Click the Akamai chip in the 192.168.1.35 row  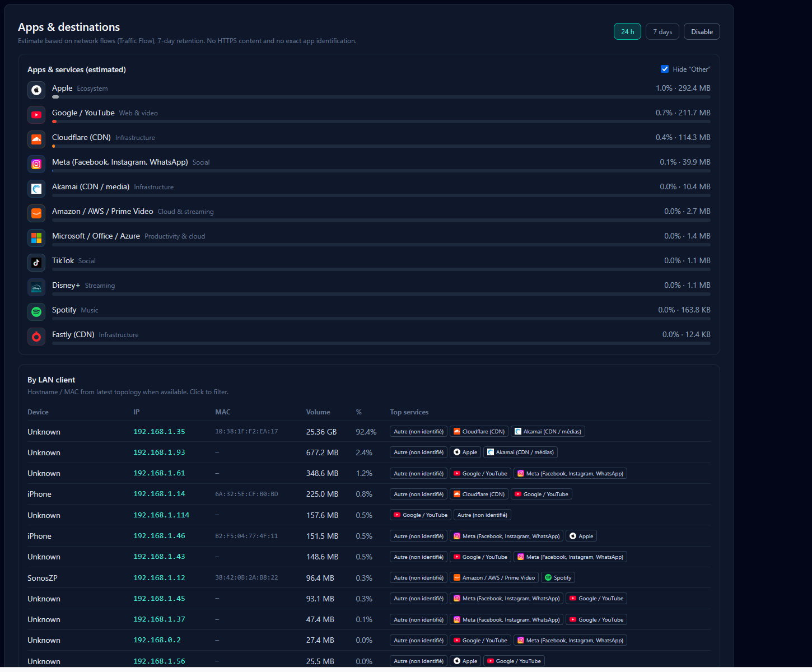pyautogui.click(x=548, y=431)
